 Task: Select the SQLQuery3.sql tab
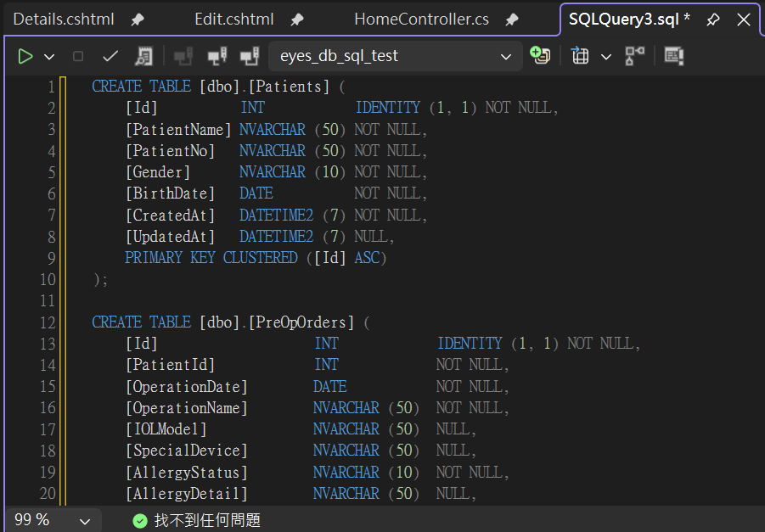[629, 20]
